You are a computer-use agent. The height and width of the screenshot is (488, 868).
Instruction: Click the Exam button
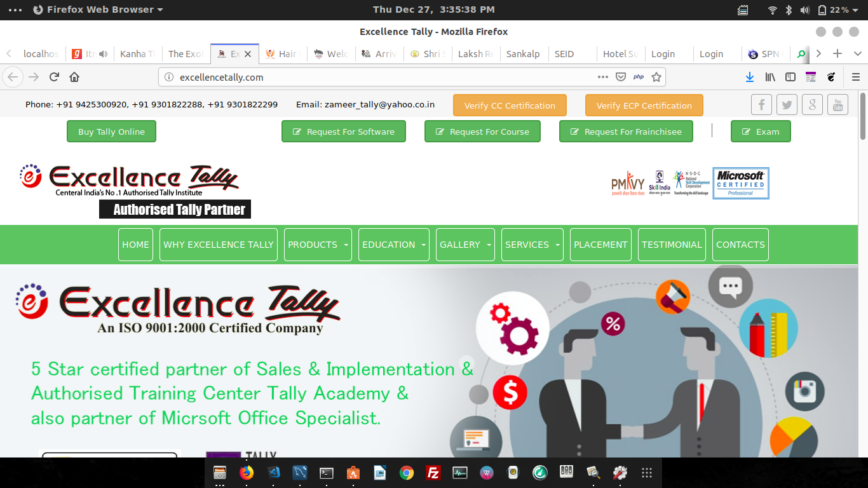761,132
